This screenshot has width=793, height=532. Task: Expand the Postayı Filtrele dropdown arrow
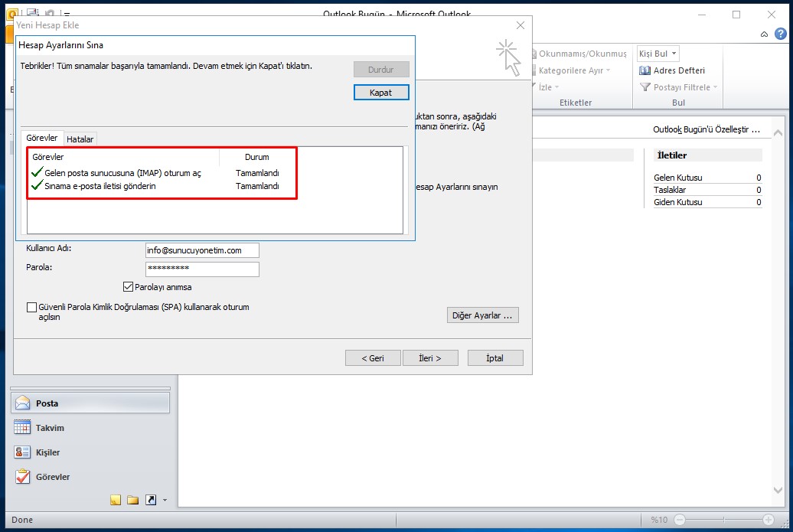tap(715, 87)
